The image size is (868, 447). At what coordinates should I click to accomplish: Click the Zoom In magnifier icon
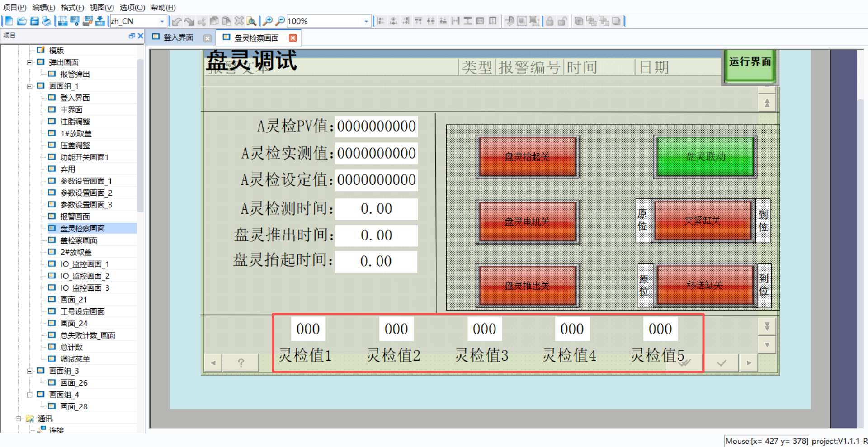tap(268, 21)
